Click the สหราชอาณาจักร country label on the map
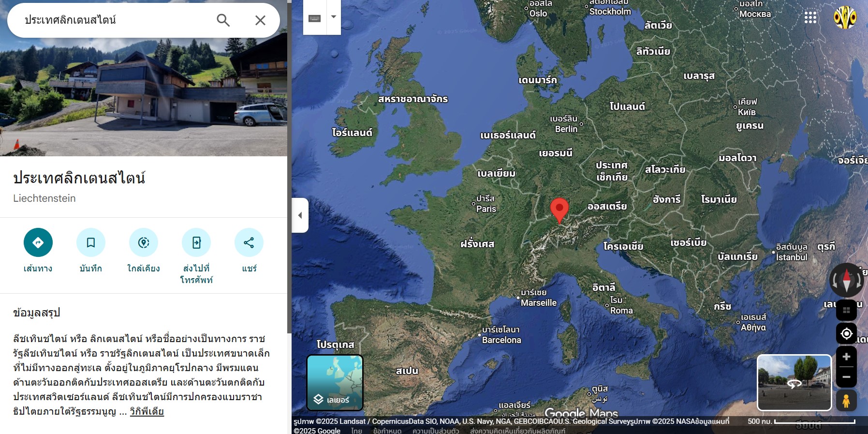The height and width of the screenshot is (434, 868). [413, 99]
